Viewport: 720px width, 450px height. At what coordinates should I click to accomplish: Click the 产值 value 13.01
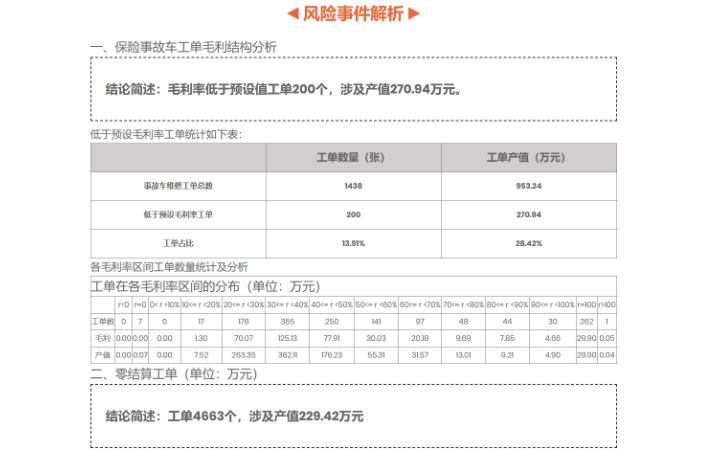(x=463, y=355)
